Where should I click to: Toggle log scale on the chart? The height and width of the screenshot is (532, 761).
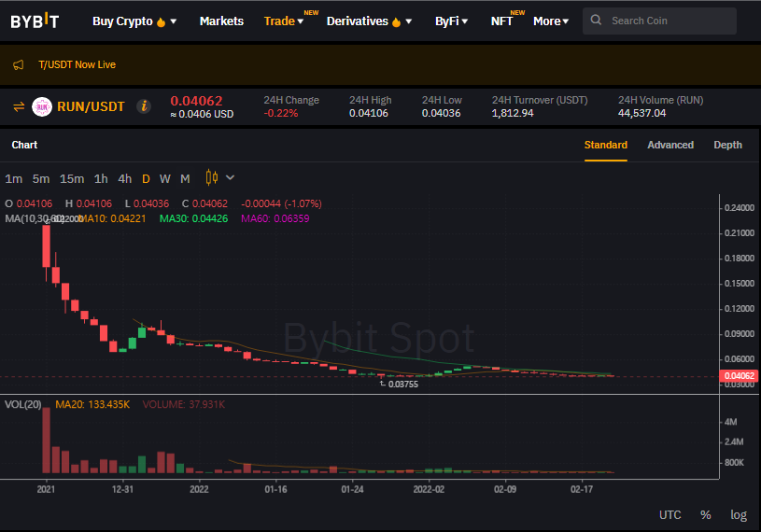point(739,515)
